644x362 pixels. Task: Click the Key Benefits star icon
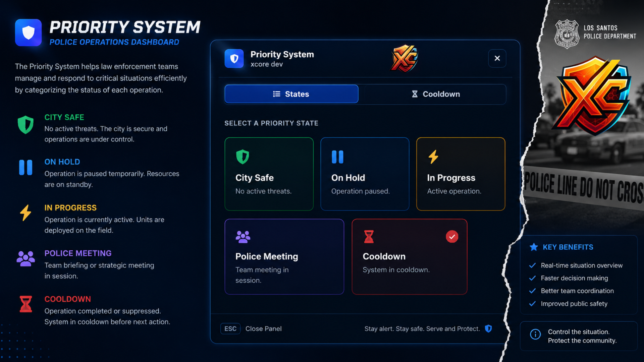tap(534, 247)
